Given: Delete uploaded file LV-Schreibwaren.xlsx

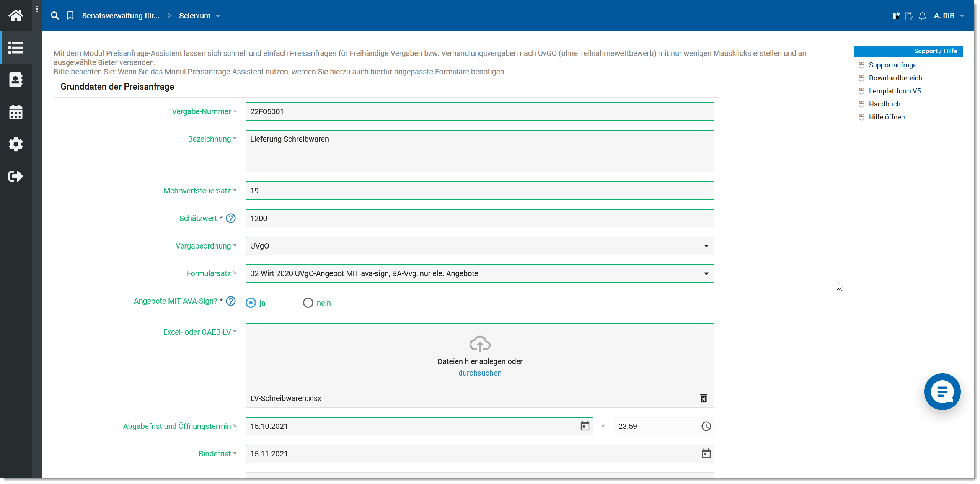Looking at the screenshot, I should click(x=704, y=398).
